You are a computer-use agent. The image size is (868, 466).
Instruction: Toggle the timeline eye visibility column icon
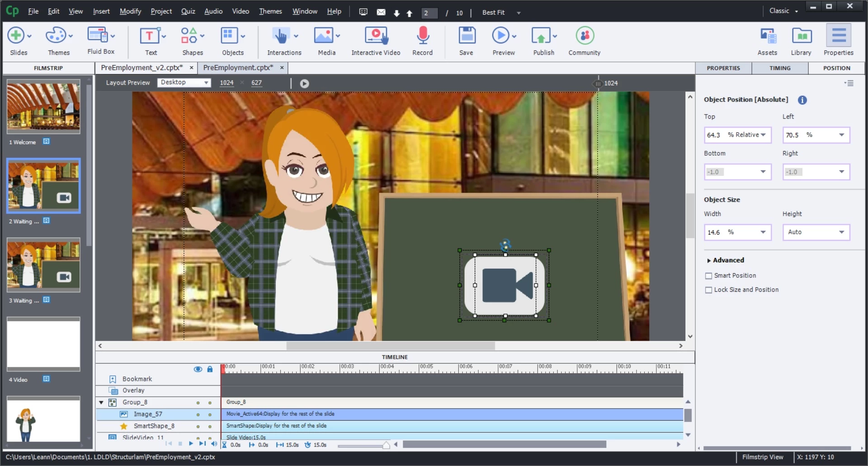click(x=198, y=369)
